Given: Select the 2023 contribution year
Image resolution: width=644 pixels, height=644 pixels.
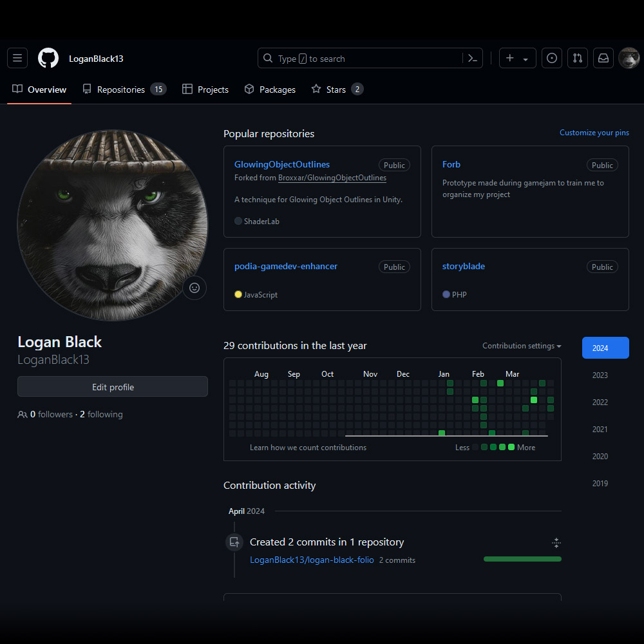Looking at the screenshot, I should click(600, 375).
